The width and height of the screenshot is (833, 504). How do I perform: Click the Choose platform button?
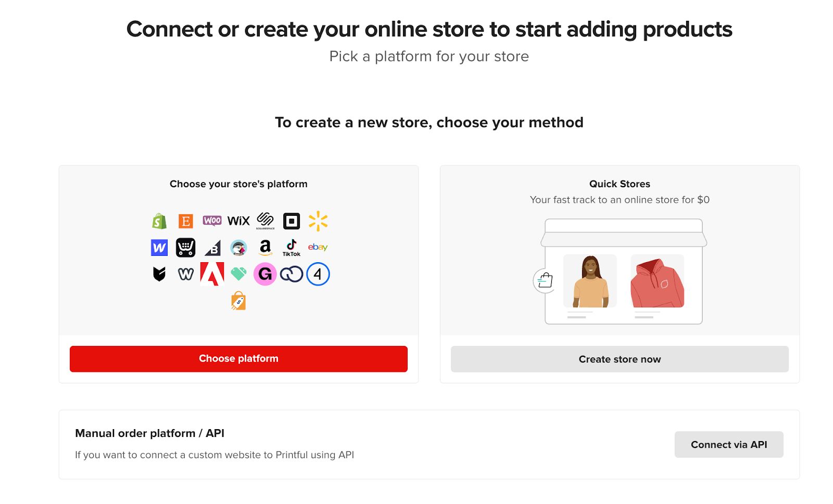click(x=238, y=358)
